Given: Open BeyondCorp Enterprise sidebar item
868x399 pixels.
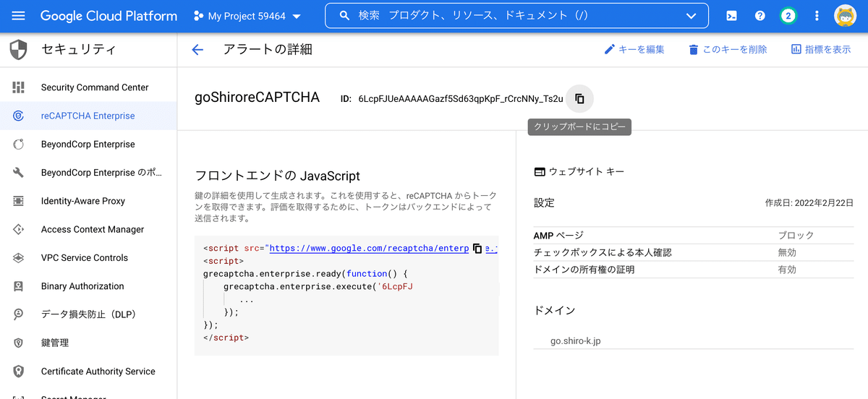Looking at the screenshot, I should (x=88, y=144).
